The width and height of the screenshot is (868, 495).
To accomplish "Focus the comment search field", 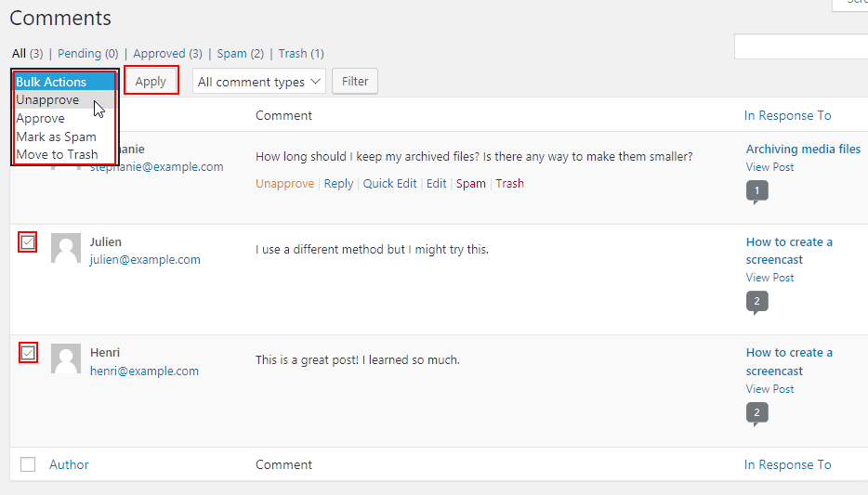I will click(801, 46).
